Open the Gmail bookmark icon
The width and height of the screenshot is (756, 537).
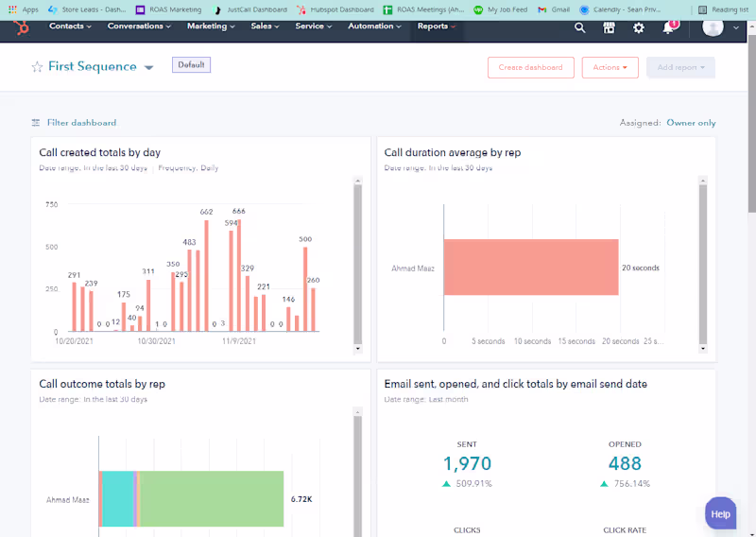coord(541,9)
